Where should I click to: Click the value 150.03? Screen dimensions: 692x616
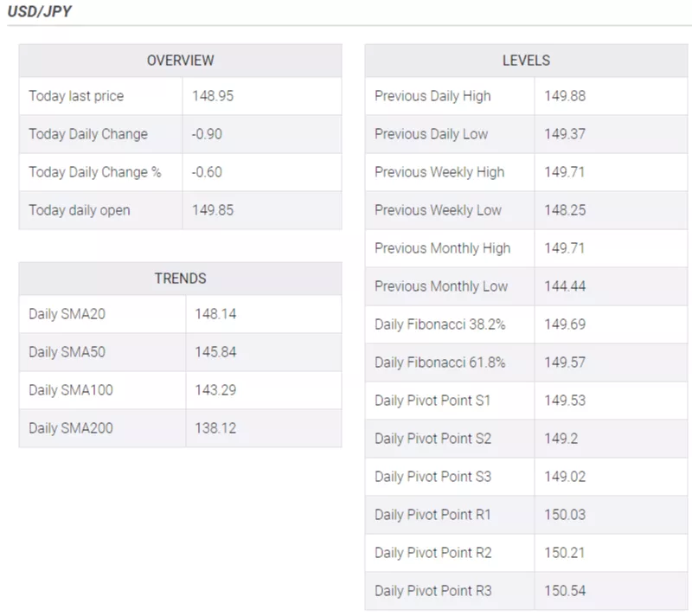click(565, 515)
